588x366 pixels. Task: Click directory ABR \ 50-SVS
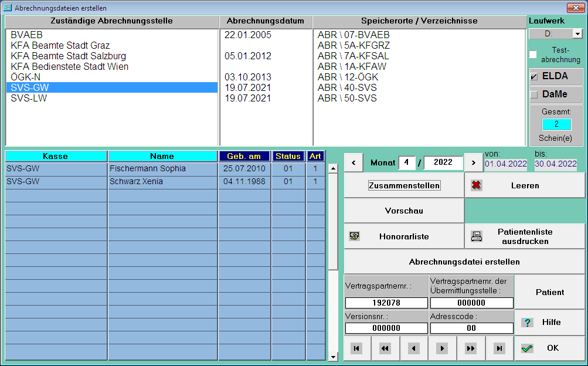(x=347, y=98)
